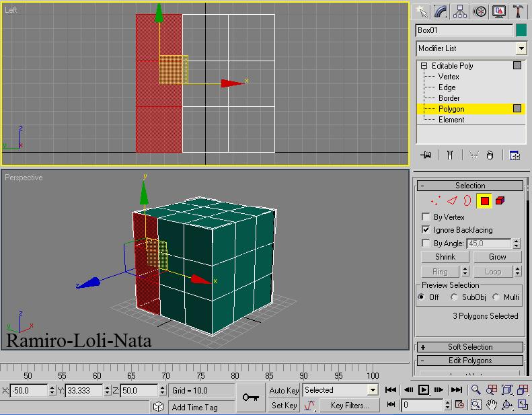Image resolution: width=532 pixels, height=415 pixels.
Task: Open the Hierarchy panel tab
Action: [460, 12]
